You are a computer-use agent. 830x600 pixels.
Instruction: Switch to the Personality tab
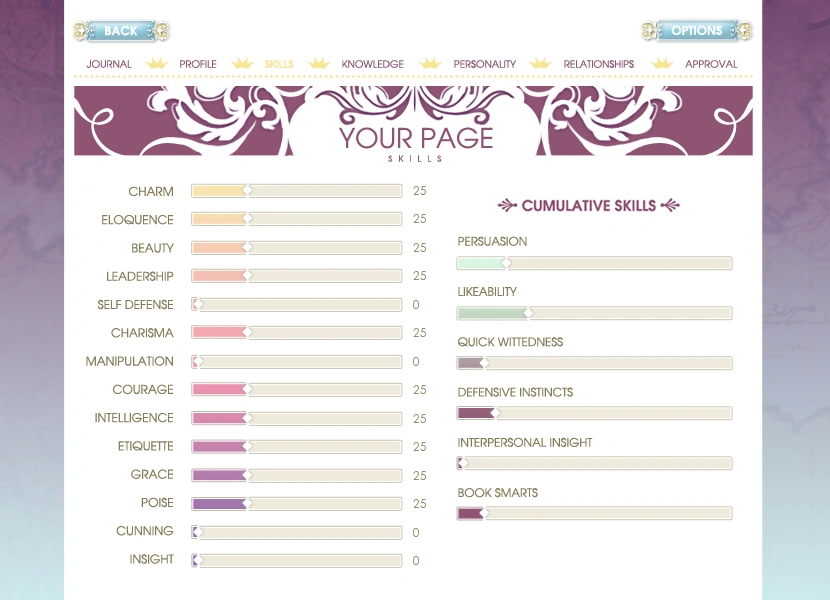[x=485, y=64]
